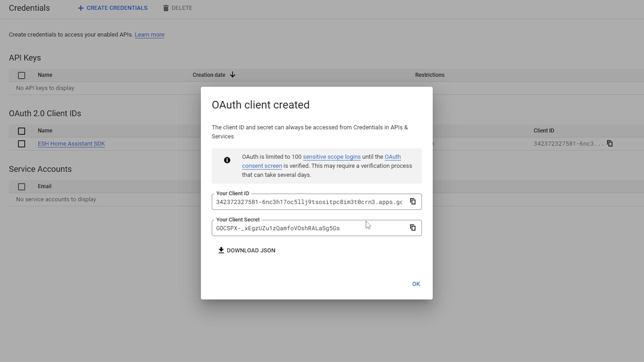Click the download icon beside DOWNLOAD JSON
The image size is (644, 362).
click(221, 250)
